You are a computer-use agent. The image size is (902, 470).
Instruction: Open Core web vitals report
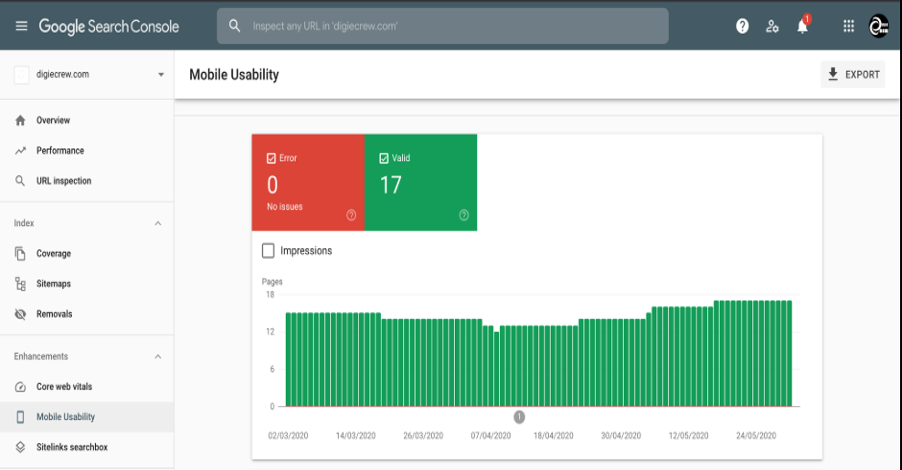[87, 387]
